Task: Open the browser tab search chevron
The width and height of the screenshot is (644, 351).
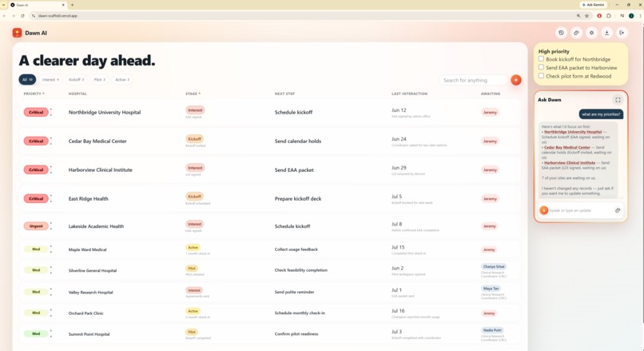Action: point(4,5)
